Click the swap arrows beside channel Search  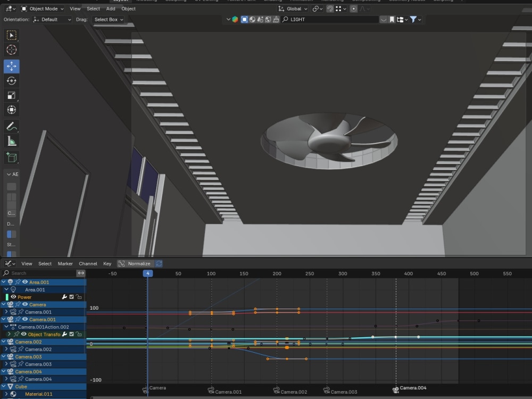click(81, 273)
